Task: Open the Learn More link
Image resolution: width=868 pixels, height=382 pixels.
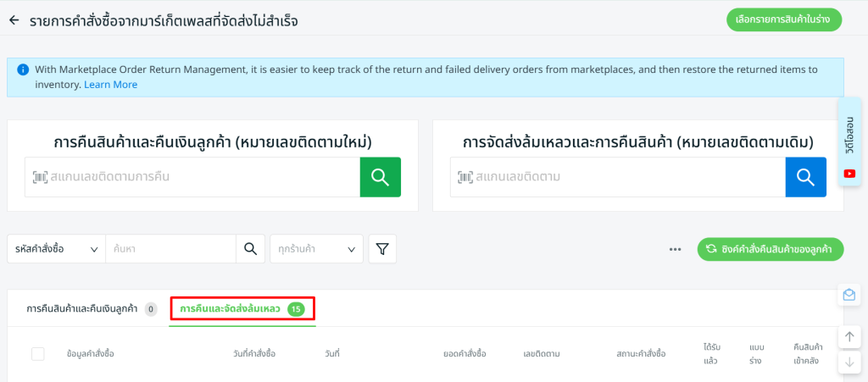Action: click(x=110, y=85)
